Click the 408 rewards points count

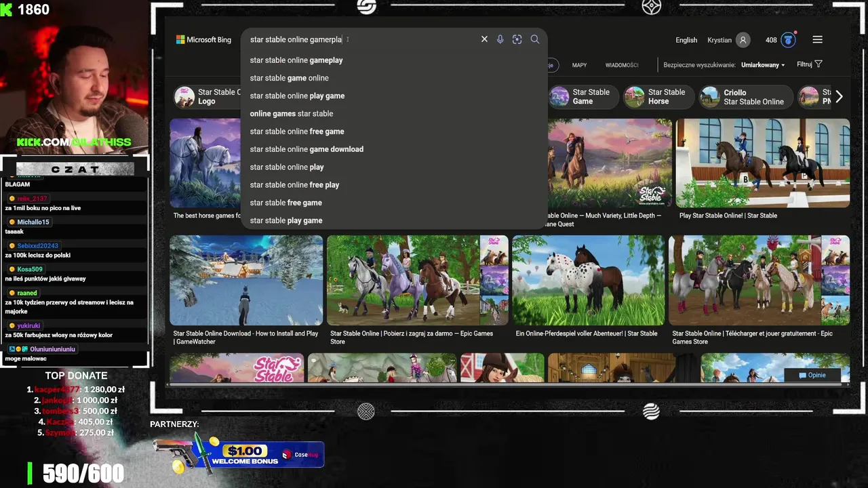(x=771, y=40)
